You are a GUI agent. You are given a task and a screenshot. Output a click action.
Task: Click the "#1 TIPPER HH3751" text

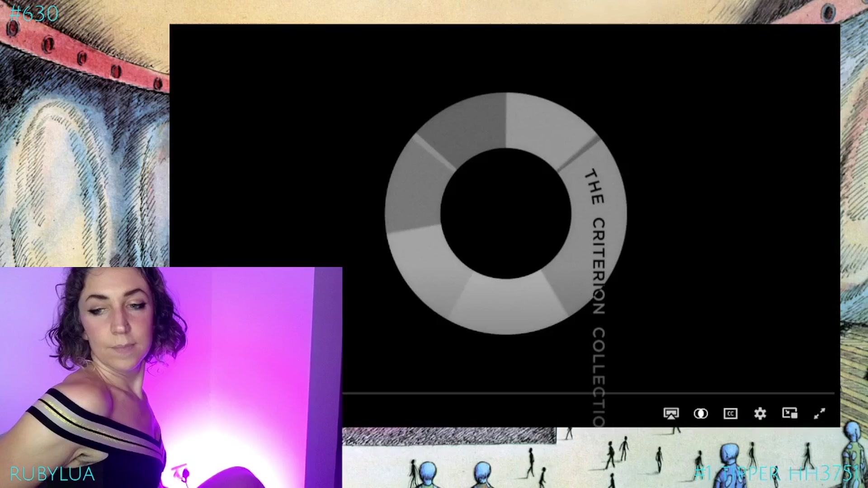tap(776, 473)
